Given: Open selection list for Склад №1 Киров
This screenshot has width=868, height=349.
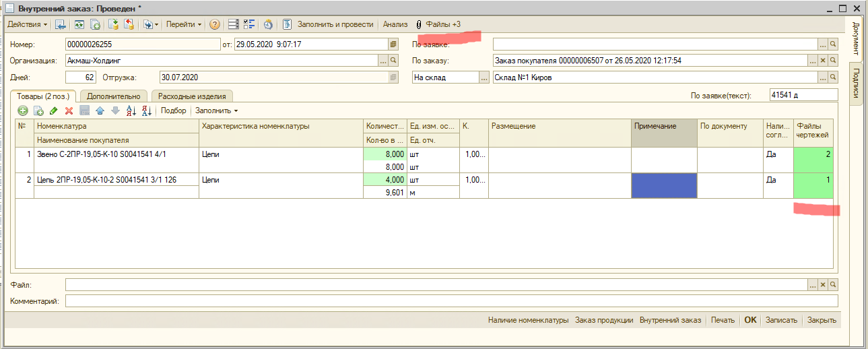Looking at the screenshot, I should point(822,77).
